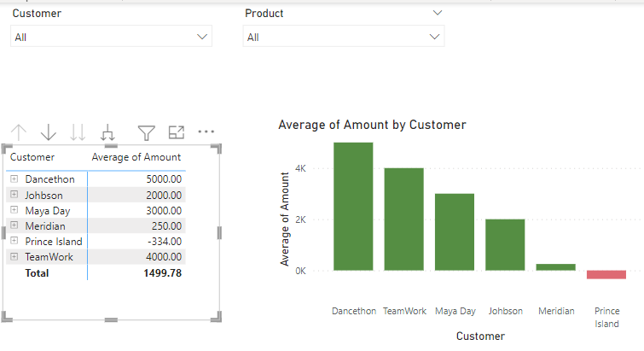
Task: Expand the Prince Island row
Action: [14, 241]
